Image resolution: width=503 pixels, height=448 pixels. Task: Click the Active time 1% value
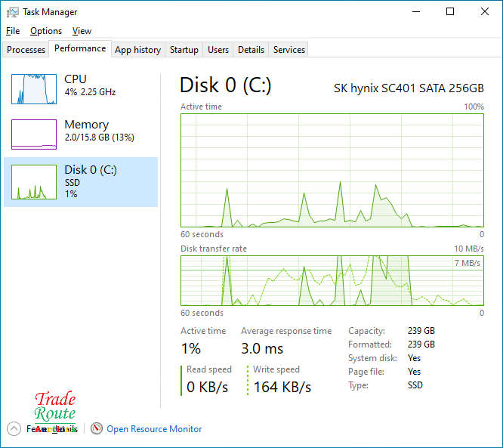[191, 349]
